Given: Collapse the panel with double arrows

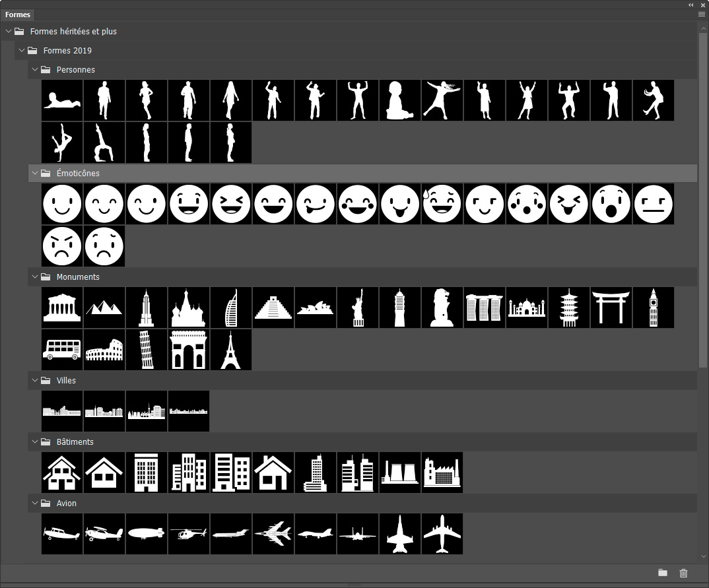Looking at the screenshot, I should point(691,5).
